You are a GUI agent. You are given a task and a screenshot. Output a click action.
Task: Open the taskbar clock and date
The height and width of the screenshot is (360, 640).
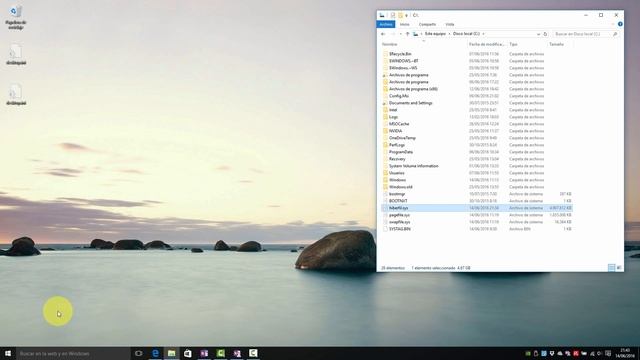pos(625,353)
